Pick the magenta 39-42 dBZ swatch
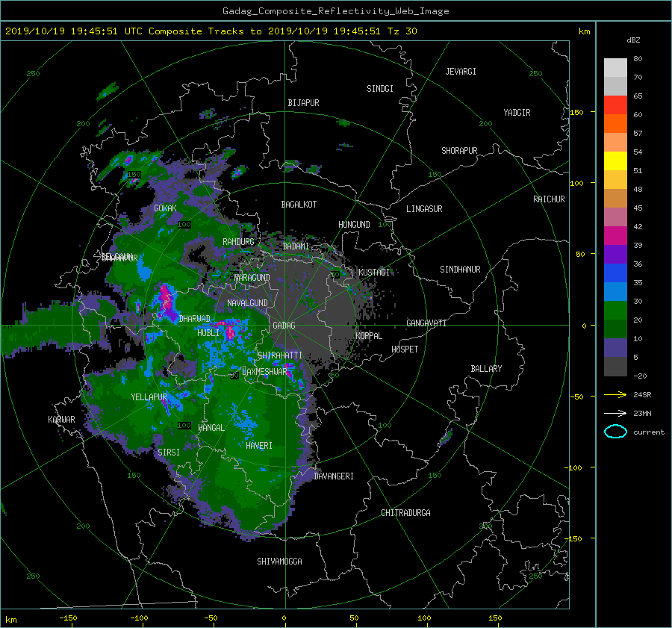This screenshot has width=672, height=628. coord(615,236)
